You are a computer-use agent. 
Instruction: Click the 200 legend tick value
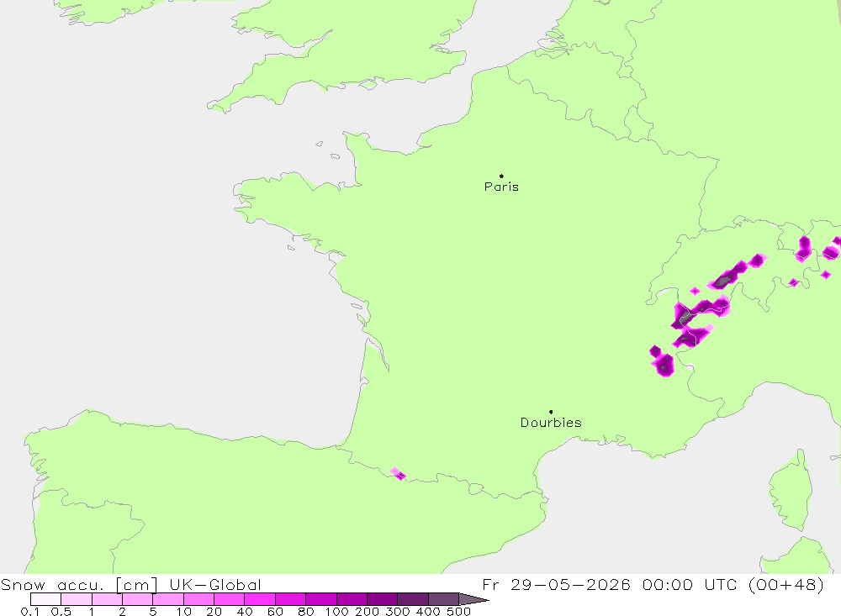368,611
